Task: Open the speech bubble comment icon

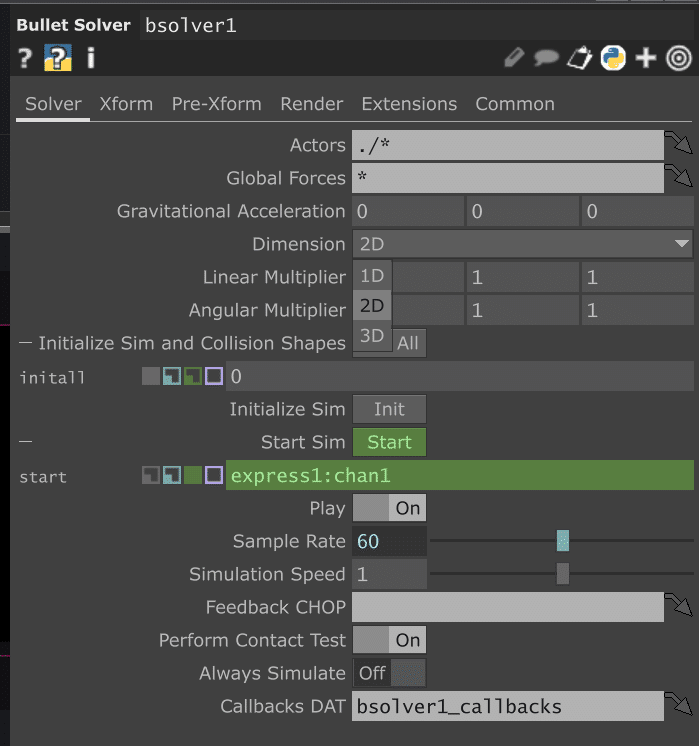Action: pyautogui.click(x=546, y=58)
